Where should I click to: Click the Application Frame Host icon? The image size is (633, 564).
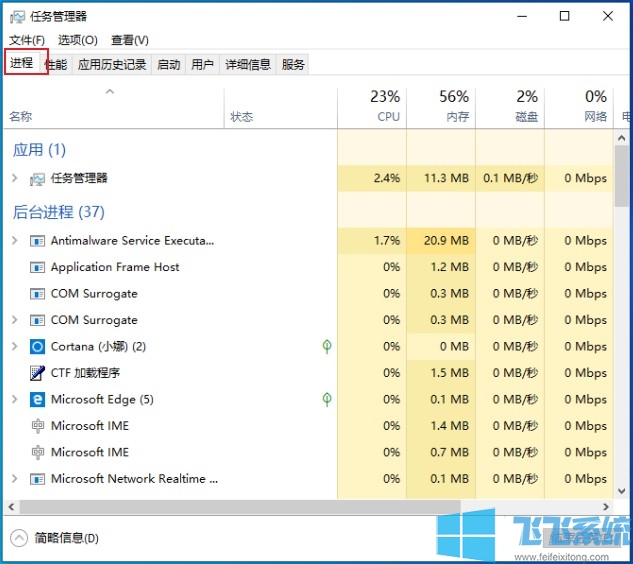pos(37,267)
